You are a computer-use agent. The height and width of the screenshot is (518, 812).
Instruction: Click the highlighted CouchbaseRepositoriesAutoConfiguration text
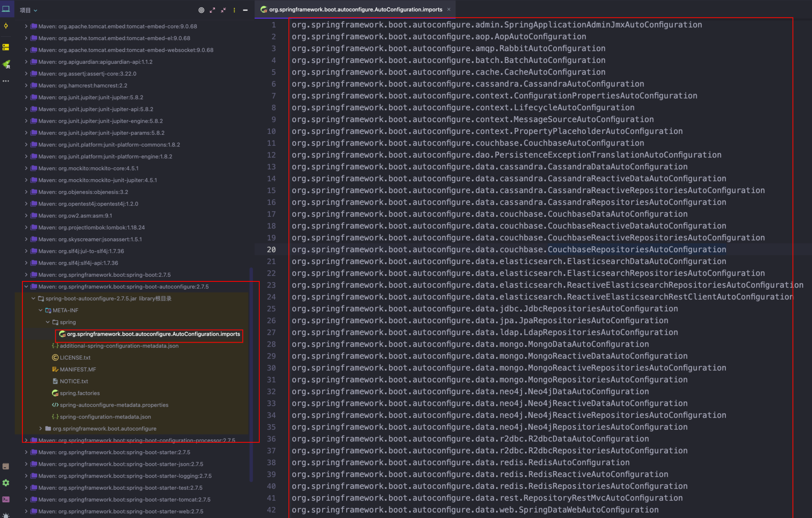coord(637,250)
